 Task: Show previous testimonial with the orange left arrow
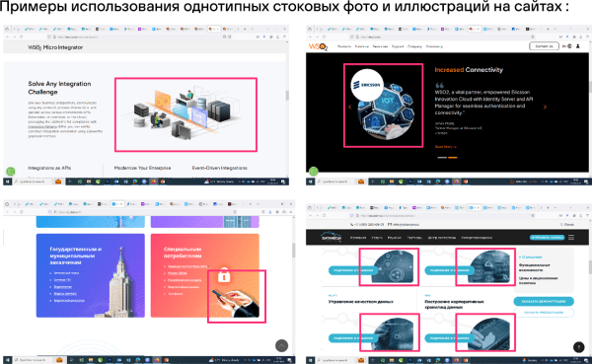349,107
